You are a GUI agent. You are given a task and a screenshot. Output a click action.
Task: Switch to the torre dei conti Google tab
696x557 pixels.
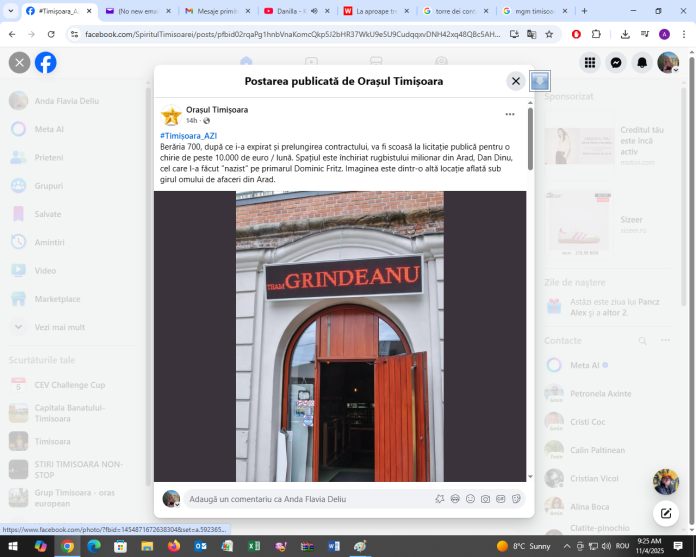point(456,11)
